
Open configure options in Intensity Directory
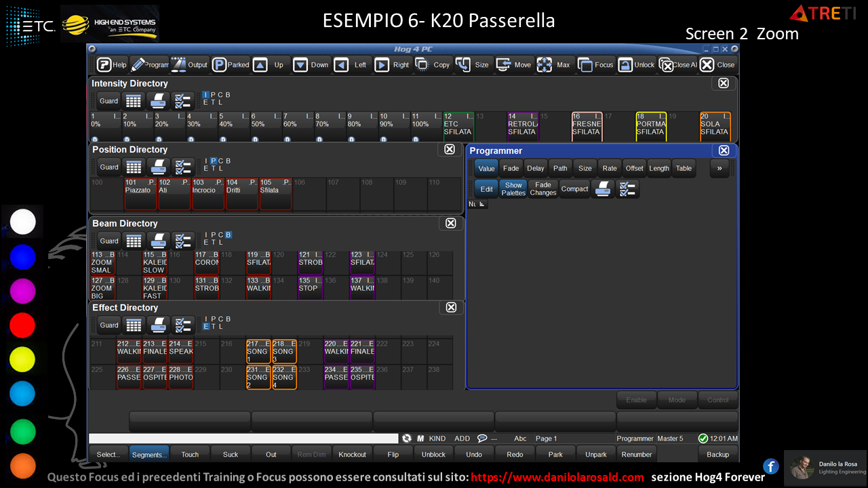tap(182, 101)
